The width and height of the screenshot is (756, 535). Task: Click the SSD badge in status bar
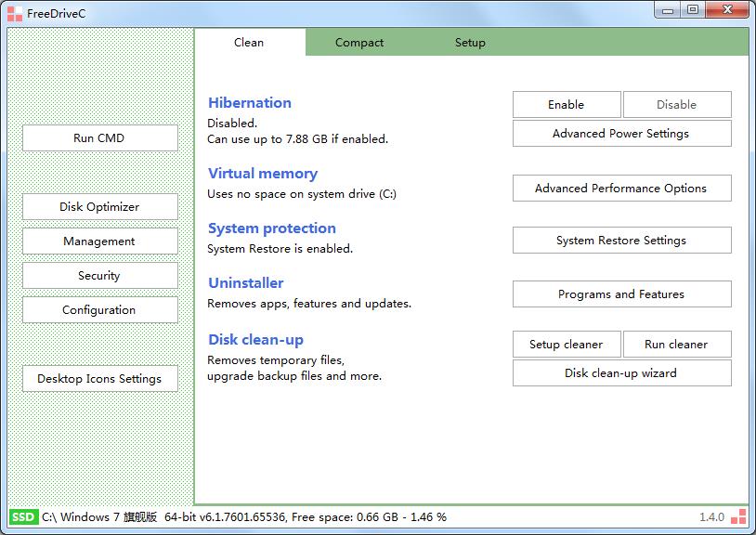tap(24, 516)
